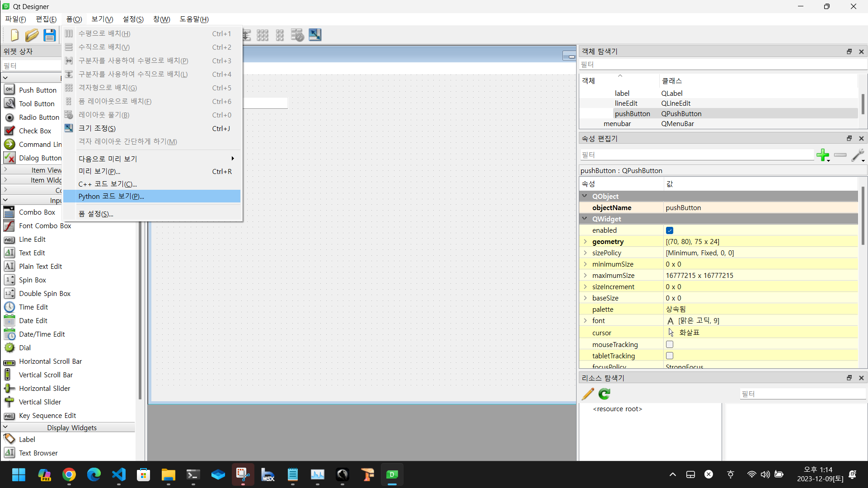
Task: Expand the maximumSize property
Action: 585,275
